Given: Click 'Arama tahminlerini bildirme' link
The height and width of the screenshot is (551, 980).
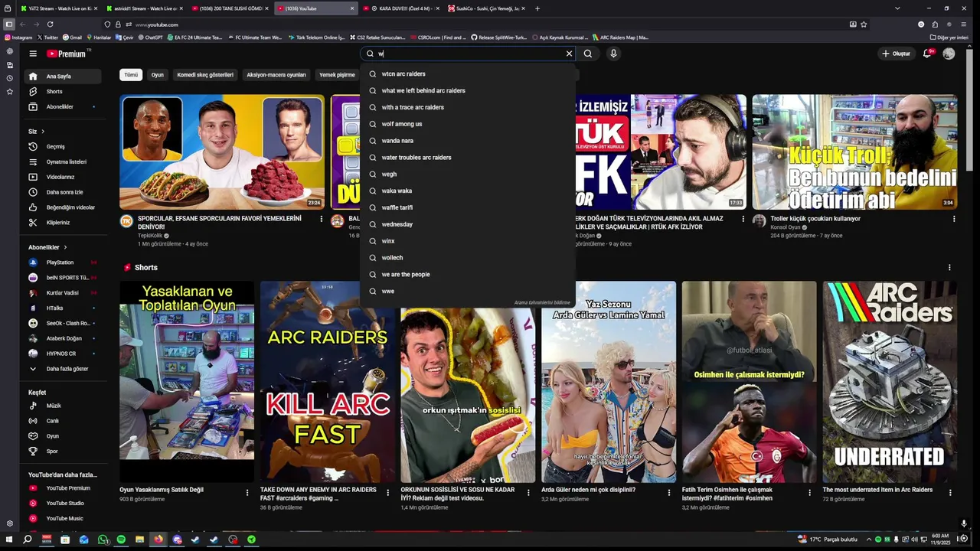Looking at the screenshot, I should (x=542, y=302).
